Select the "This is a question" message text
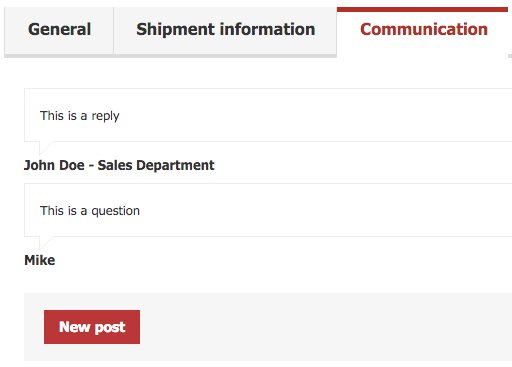 click(90, 211)
